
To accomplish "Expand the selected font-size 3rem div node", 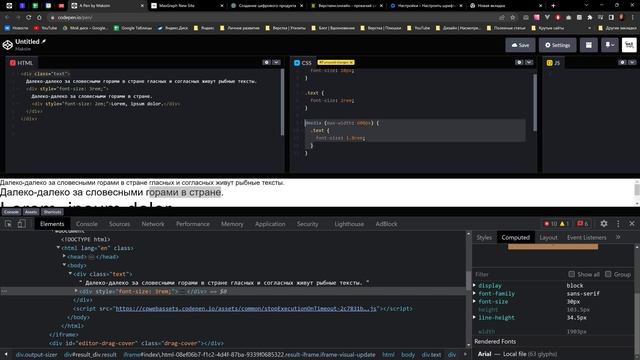I will [x=76, y=291].
